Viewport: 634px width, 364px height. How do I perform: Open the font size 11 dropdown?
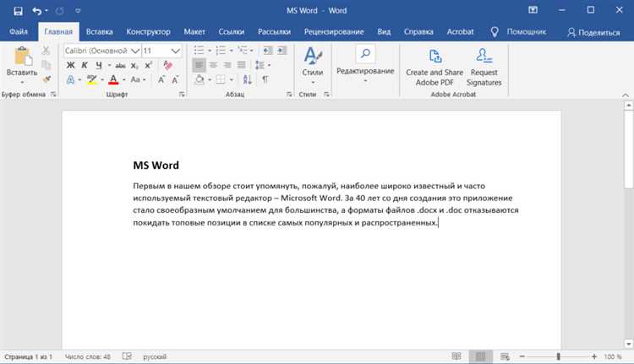pos(175,51)
